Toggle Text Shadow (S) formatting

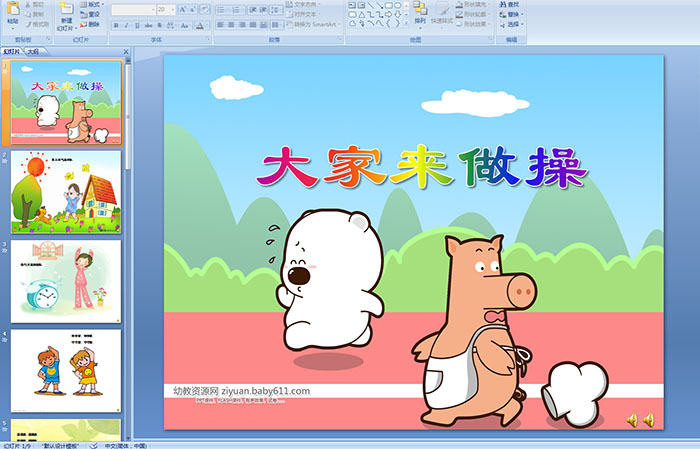(159, 25)
